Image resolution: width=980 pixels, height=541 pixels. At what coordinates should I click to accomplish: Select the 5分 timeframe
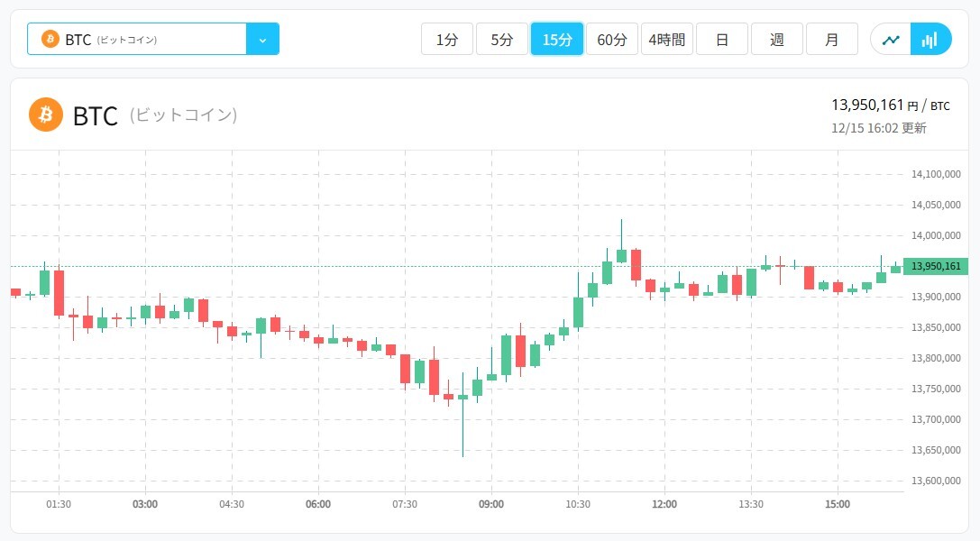(502, 40)
